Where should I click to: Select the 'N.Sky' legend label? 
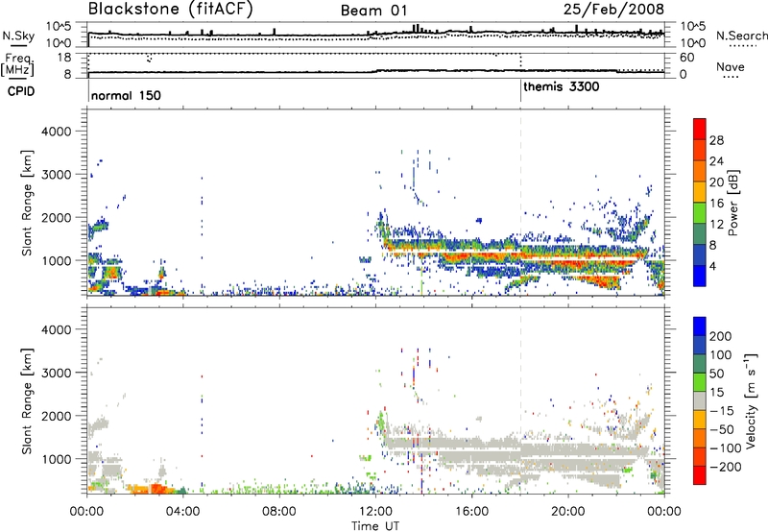pyautogui.click(x=18, y=36)
